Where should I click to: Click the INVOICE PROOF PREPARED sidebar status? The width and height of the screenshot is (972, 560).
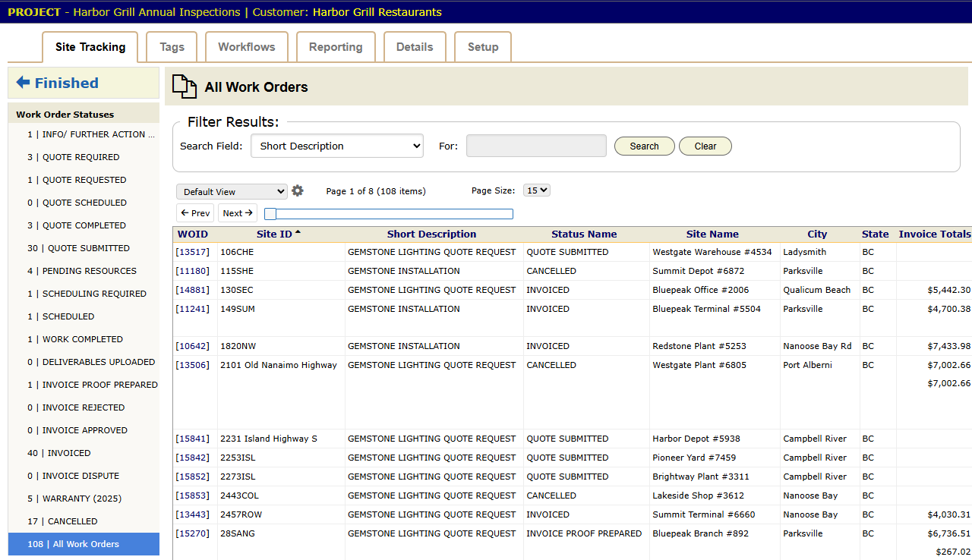[84, 385]
